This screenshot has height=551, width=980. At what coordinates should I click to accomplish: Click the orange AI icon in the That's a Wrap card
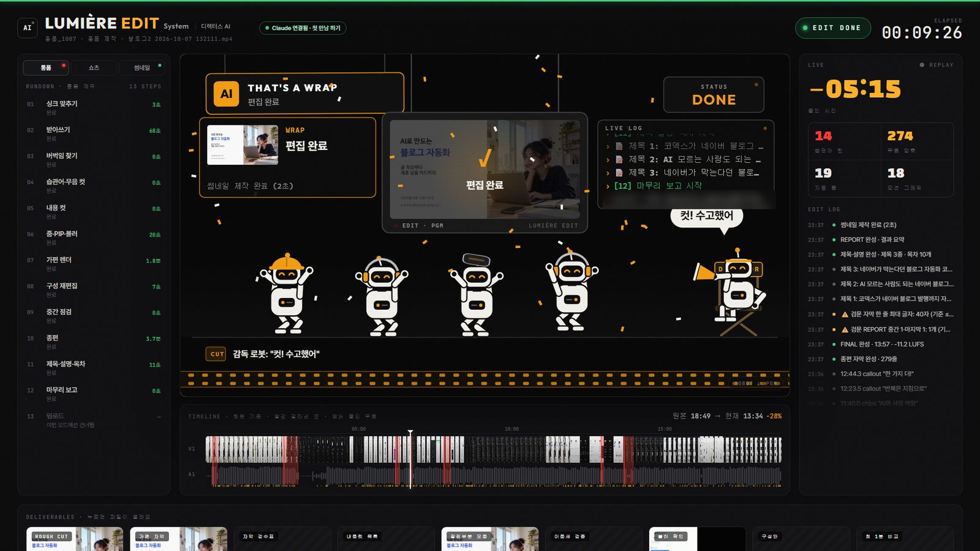click(226, 94)
